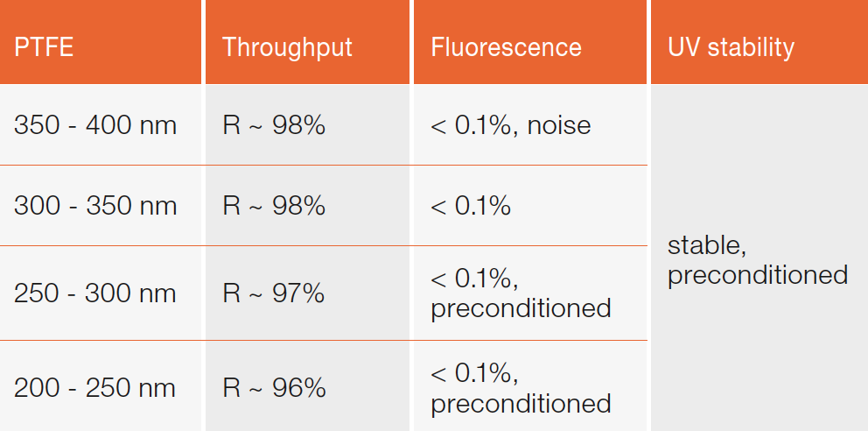Select the 250 - 300 nm cell

pyautogui.click(x=95, y=293)
